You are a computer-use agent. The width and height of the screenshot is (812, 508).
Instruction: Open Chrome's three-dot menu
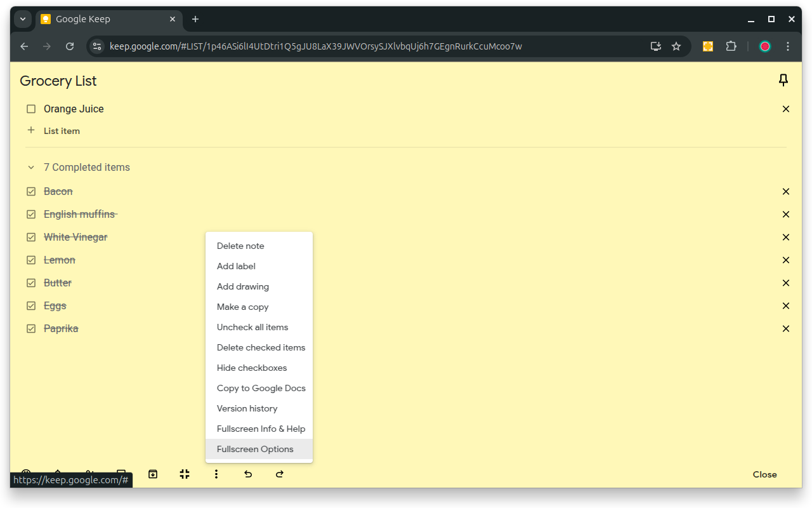788,46
